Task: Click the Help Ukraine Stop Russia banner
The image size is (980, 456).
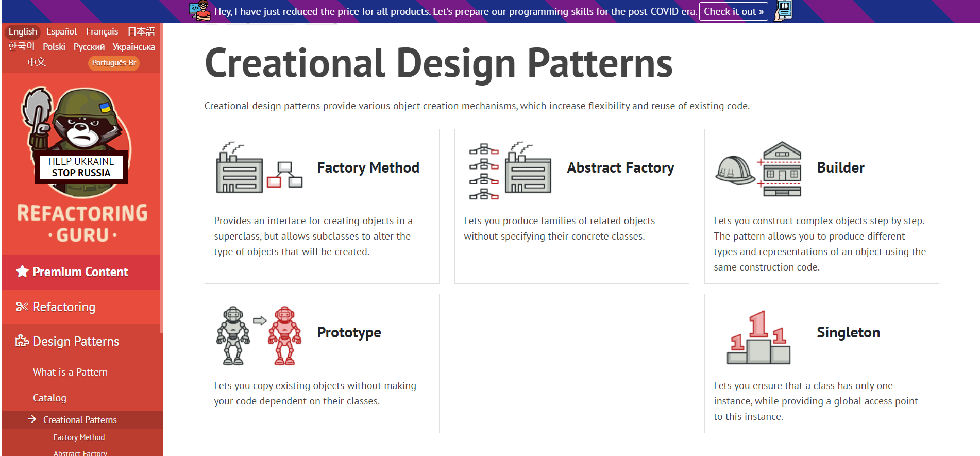Action: point(81,167)
